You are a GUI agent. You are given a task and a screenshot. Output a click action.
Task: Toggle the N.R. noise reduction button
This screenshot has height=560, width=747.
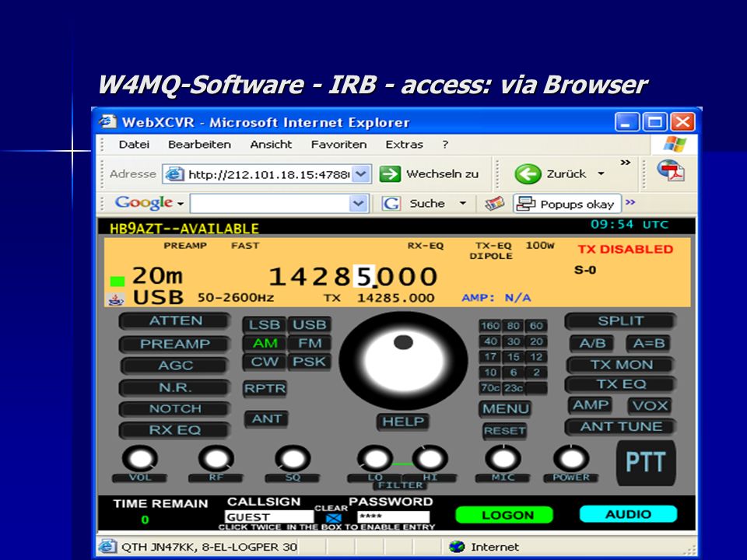click(x=175, y=387)
